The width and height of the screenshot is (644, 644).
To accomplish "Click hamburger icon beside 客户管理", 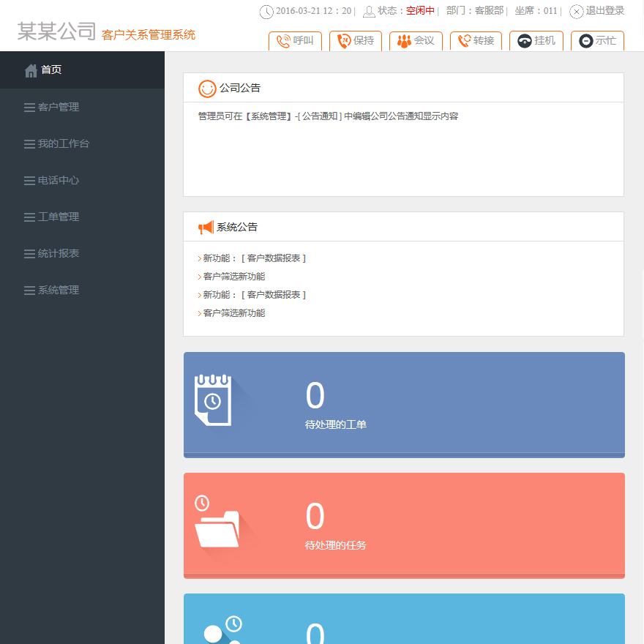I will pos(29,108).
